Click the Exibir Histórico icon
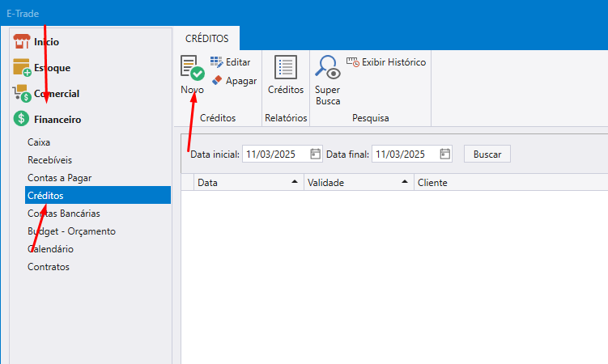This screenshot has height=364, width=608. pyautogui.click(x=352, y=62)
